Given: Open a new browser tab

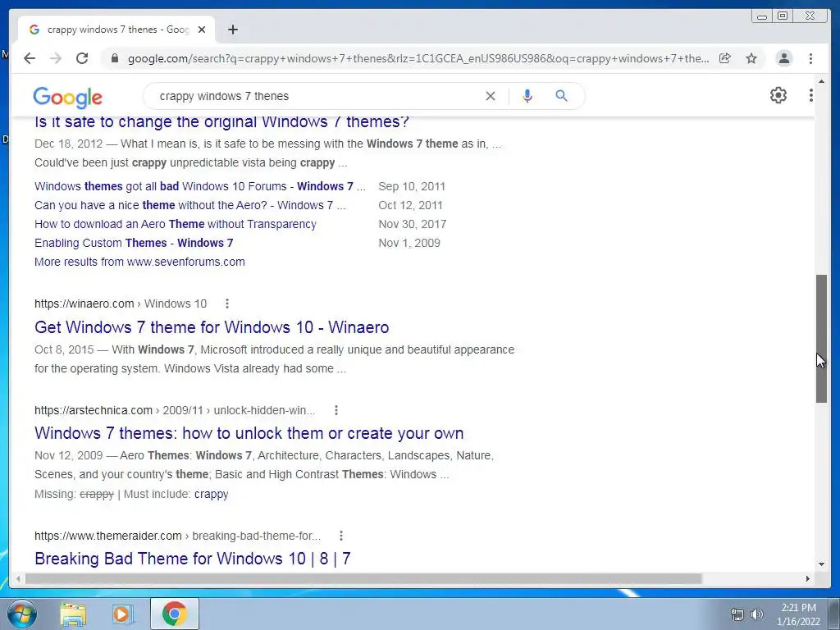Looking at the screenshot, I should coord(232,30).
